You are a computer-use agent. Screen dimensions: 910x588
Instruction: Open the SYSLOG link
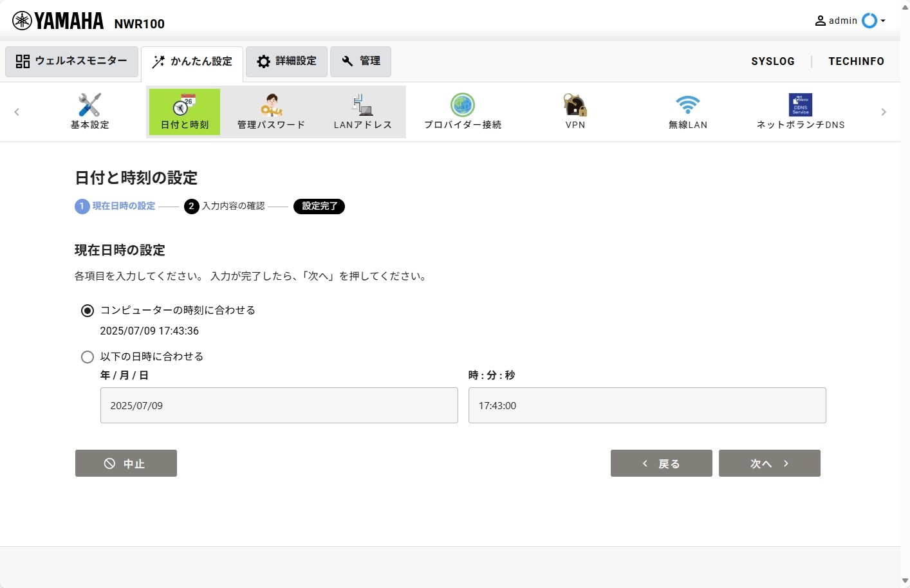772,62
